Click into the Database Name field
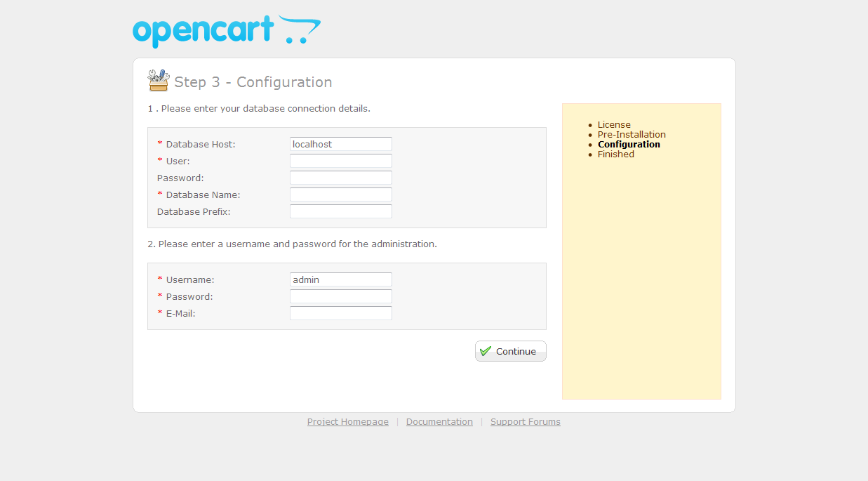The image size is (868, 481). pyautogui.click(x=340, y=195)
